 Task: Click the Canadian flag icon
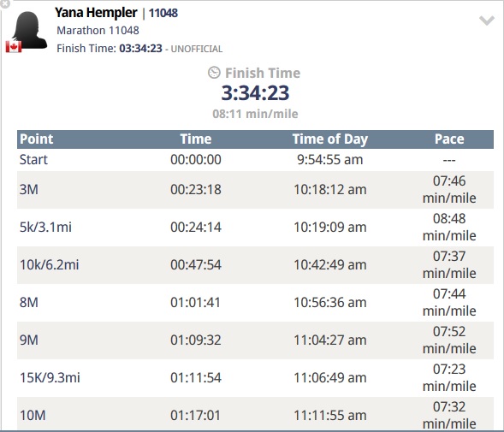(14, 46)
